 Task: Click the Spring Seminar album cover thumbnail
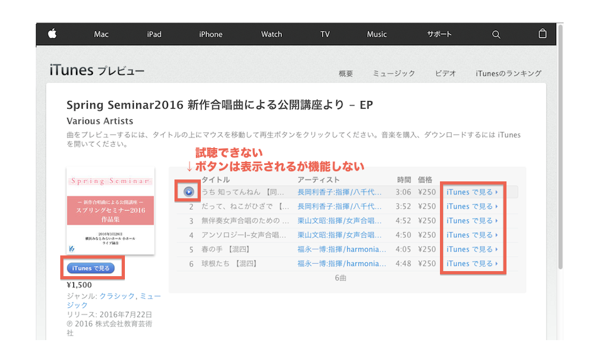click(110, 210)
